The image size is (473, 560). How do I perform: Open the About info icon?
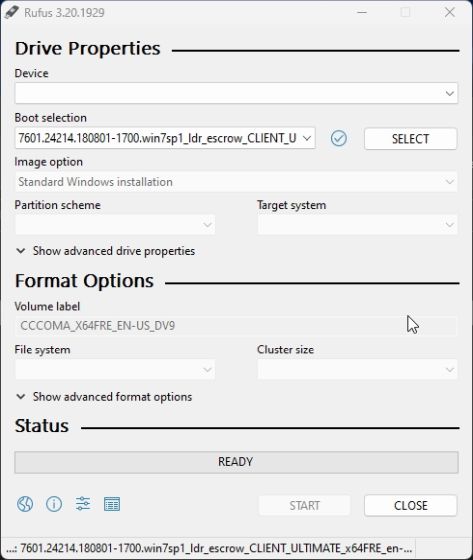click(x=54, y=504)
